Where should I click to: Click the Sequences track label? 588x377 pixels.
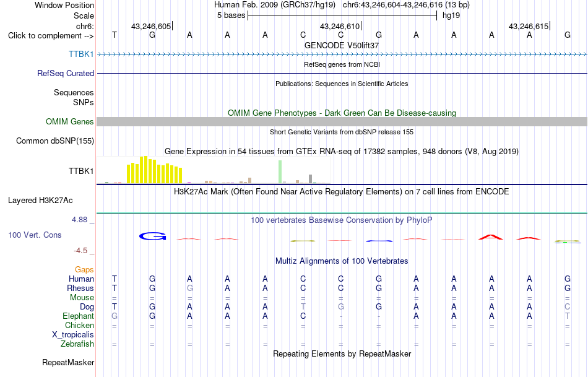click(74, 92)
